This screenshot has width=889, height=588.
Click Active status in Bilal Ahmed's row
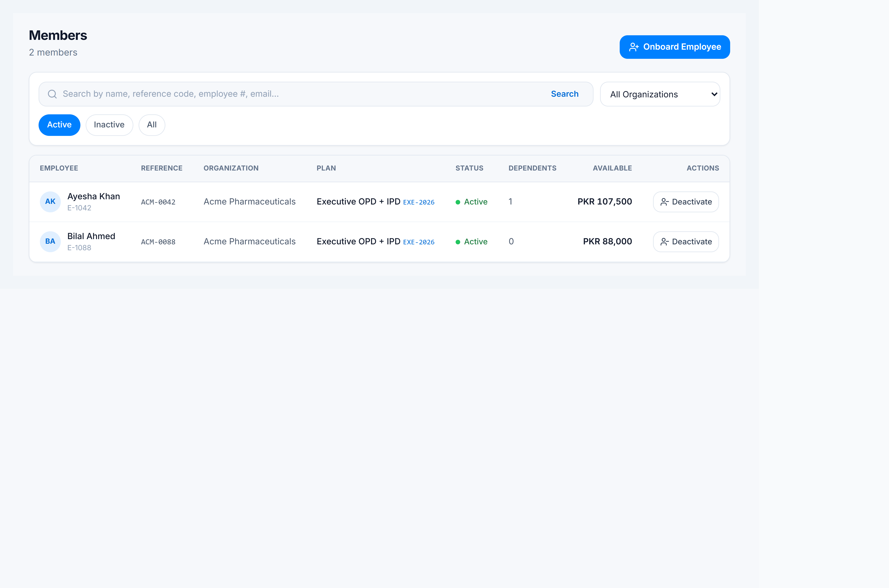[x=472, y=242]
